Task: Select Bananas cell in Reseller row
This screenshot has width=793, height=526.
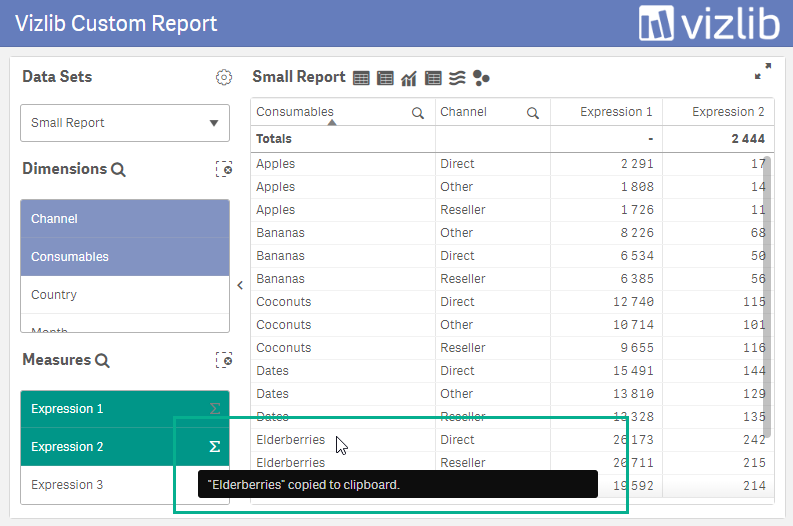Action: [343, 279]
